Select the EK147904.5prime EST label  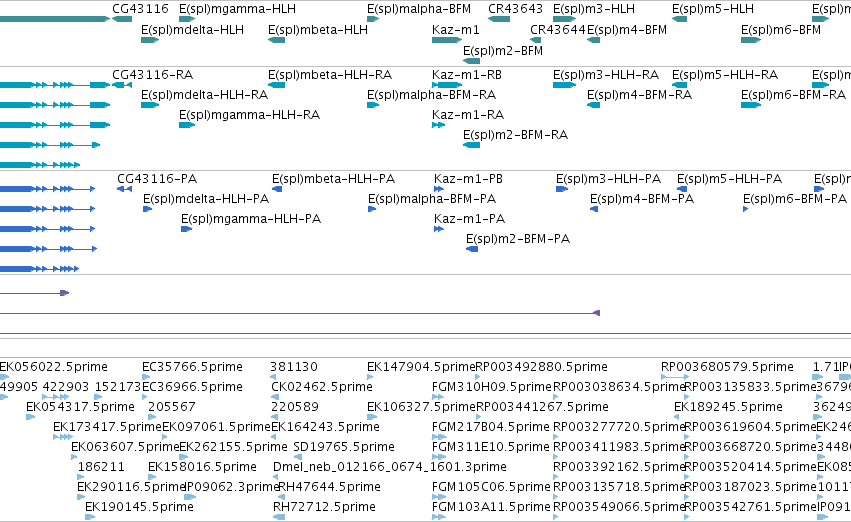point(421,367)
